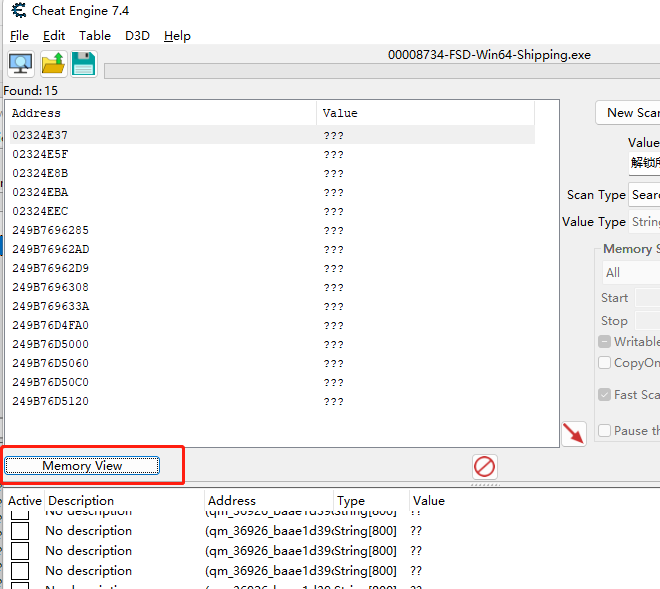Toggle Active checkbox of the first No description row
Screen dimensions: 660x589
tap(20, 531)
